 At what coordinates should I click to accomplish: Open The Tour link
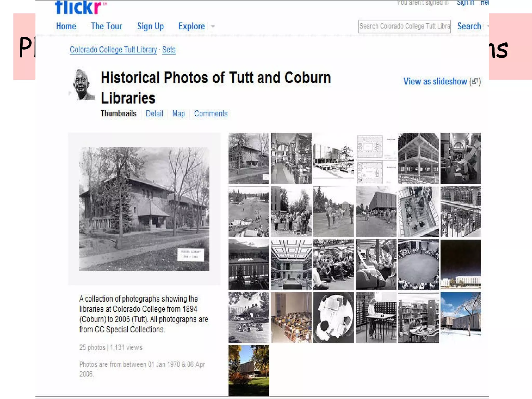click(x=106, y=26)
